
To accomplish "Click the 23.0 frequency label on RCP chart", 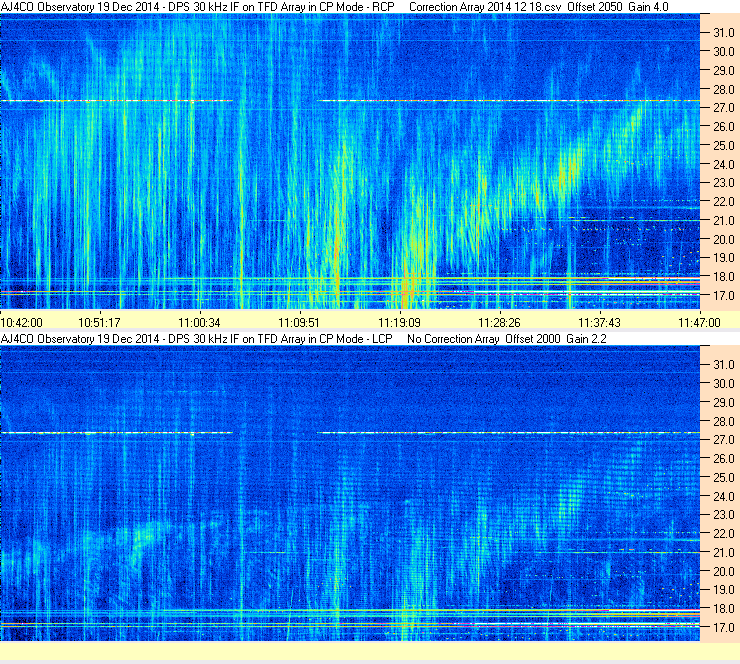I will click(x=723, y=183).
